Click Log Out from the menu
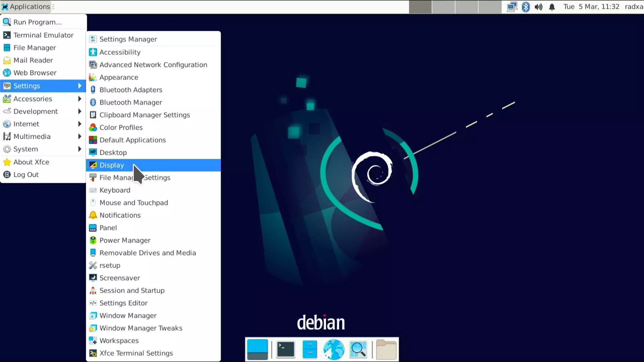 pos(25,175)
